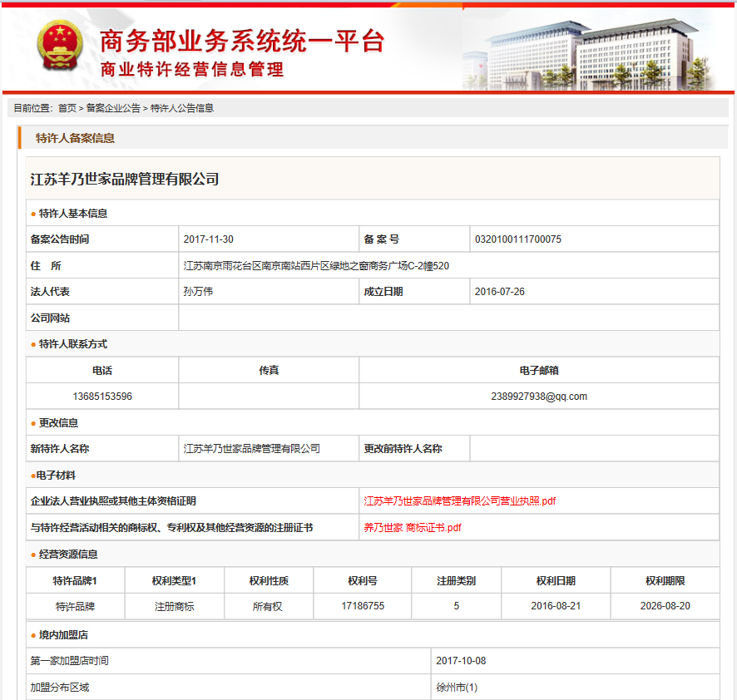Go to 首页 in the breadcrumb
The width and height of the screenshot is (737, 700).
coord(67,108)
